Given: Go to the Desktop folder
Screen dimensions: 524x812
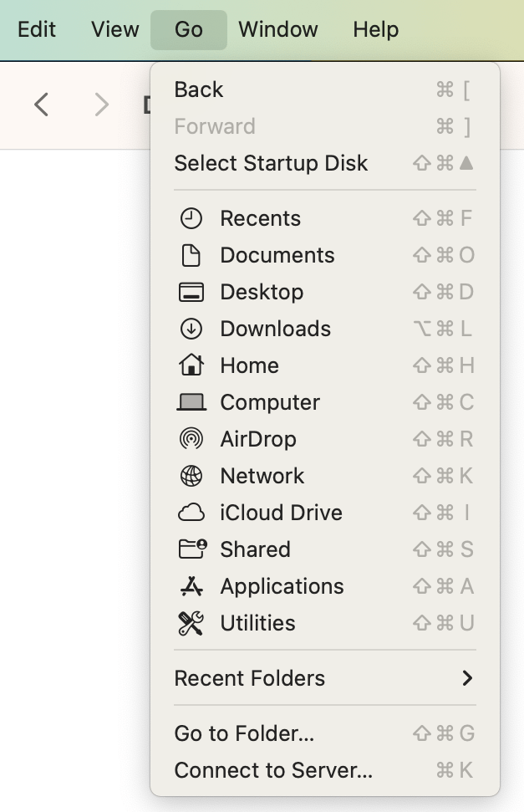Looking at the screenshot, I should 259,292.
